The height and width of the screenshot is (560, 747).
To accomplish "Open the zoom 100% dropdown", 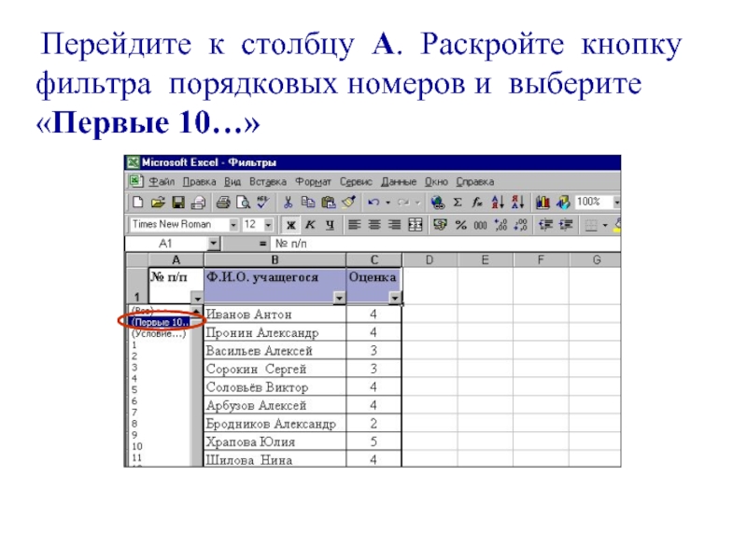I will point(616,203).
